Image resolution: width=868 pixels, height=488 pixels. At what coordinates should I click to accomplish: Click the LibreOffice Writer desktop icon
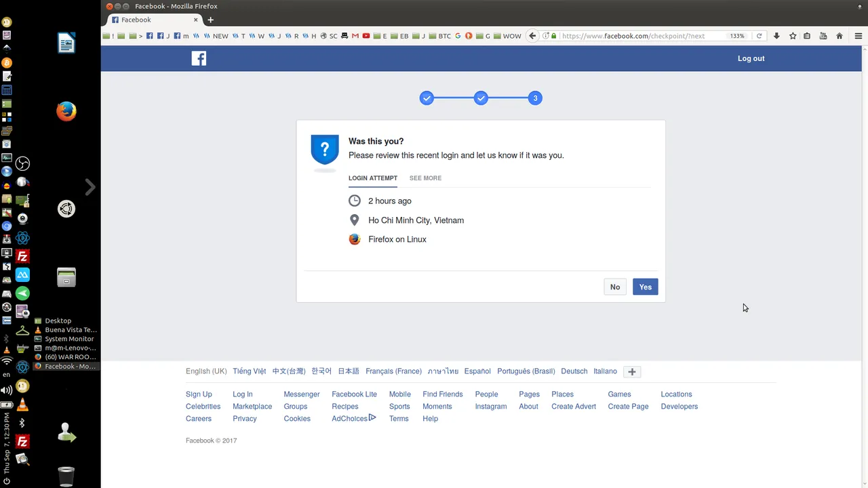click(x=66, y=43)
